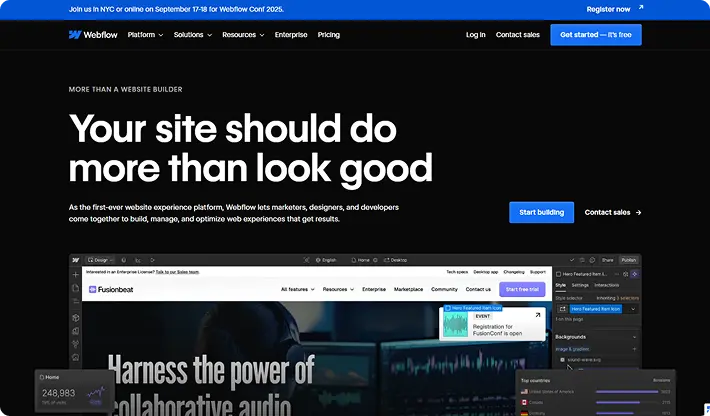Click the arrow next to hero Contact sales
The image size is (710, 416).
638,212
